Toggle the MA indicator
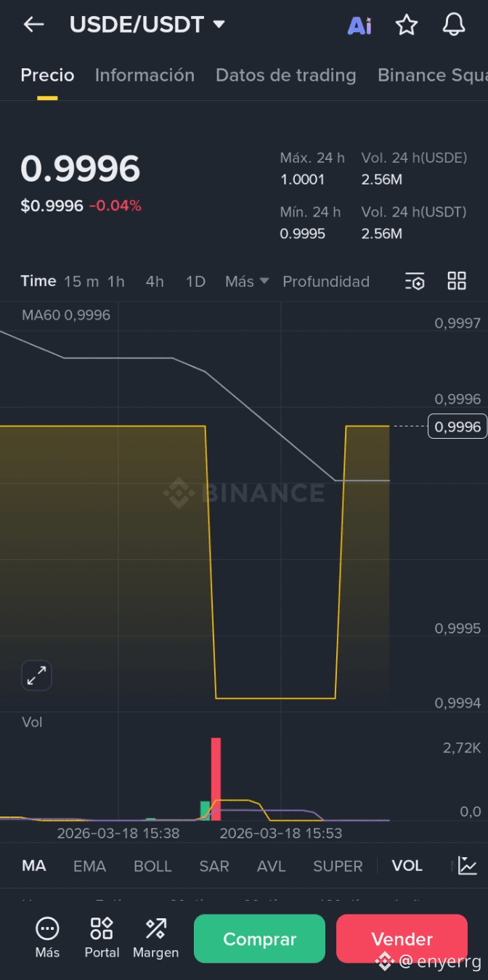 pos(34,866)
